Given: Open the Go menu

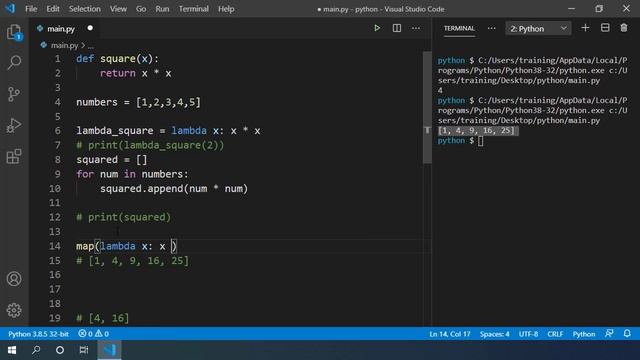Looking at the screenshot, I should tap(141, 9).
